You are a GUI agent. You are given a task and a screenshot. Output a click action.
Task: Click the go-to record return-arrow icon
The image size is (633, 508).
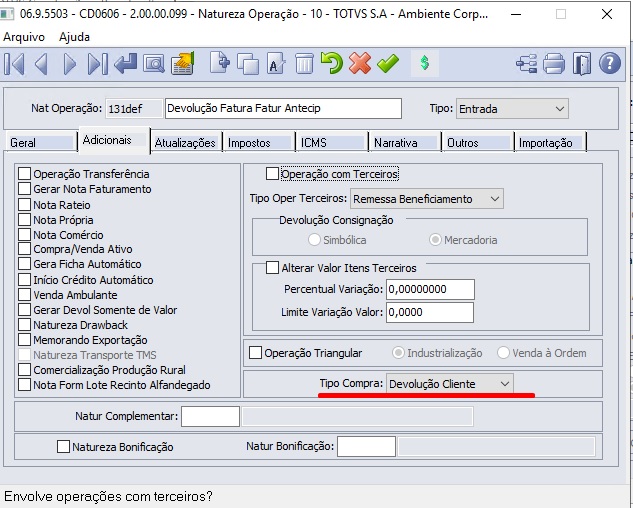125,64
